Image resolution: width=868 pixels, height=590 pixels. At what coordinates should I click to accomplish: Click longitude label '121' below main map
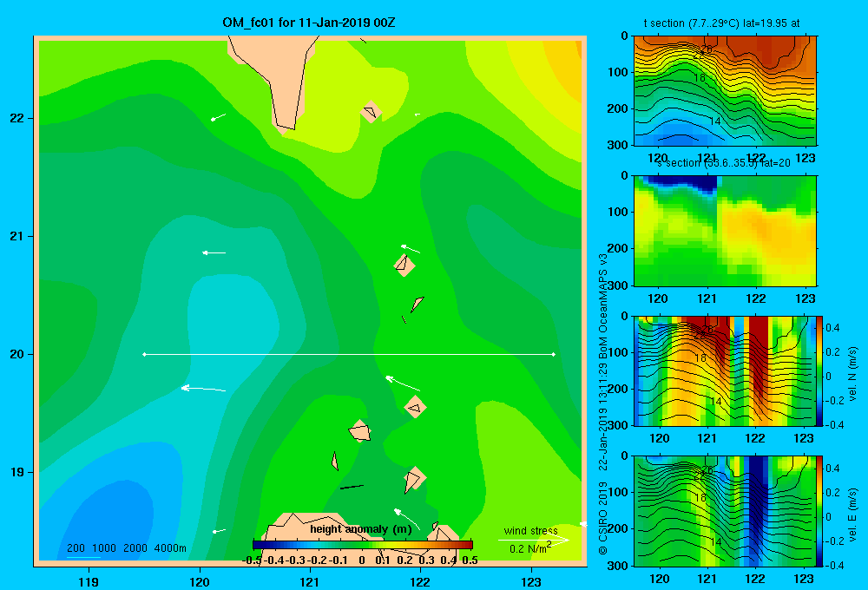(x=310, y=581)
